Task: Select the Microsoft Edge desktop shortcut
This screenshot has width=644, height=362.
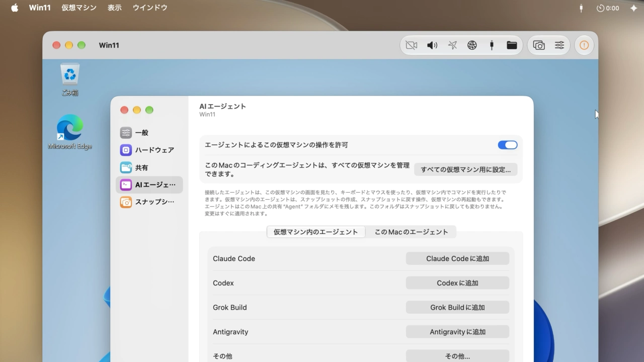Action: (x=70, y=132)
